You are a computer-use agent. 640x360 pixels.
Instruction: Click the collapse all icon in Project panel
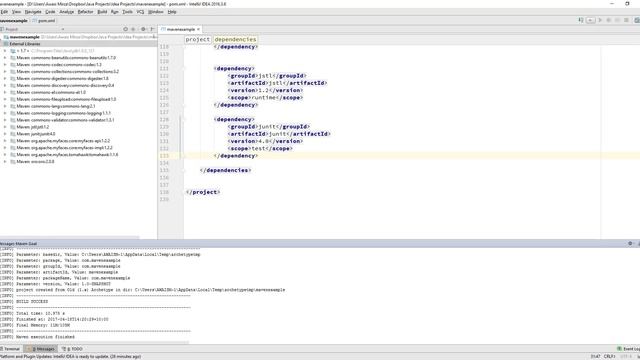click(x=133, y=29)
